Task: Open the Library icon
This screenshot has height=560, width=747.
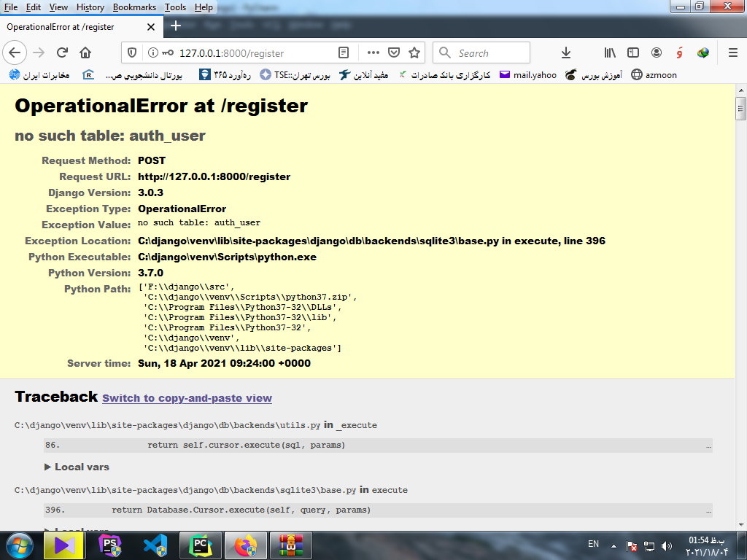Action: click(x=610, y=52)
